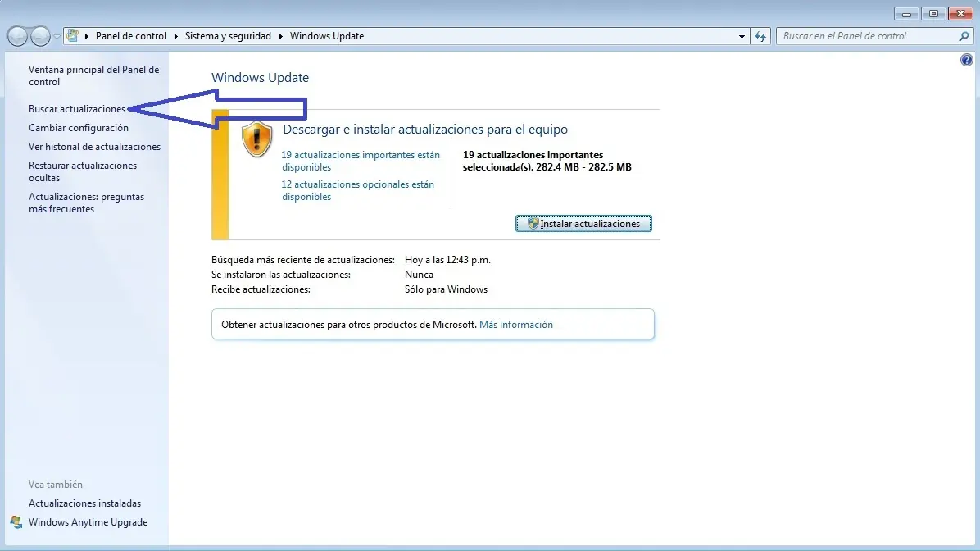Open Actualizaciones: preguntas más frecuentes

pos(86,203)
